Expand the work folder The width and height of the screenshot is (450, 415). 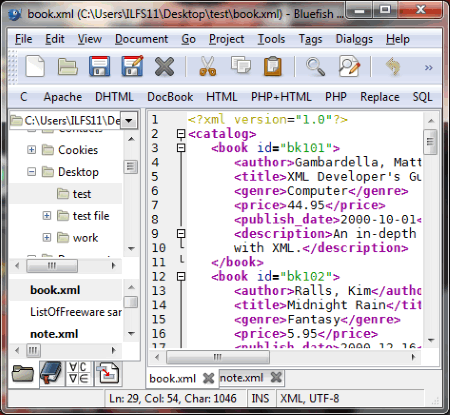[x=47, y=238]
